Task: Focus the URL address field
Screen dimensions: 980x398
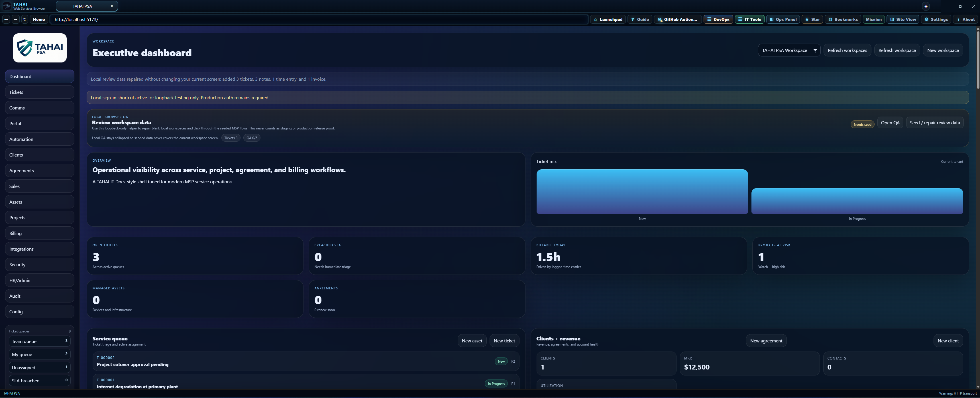Action: tap(319, 19)
